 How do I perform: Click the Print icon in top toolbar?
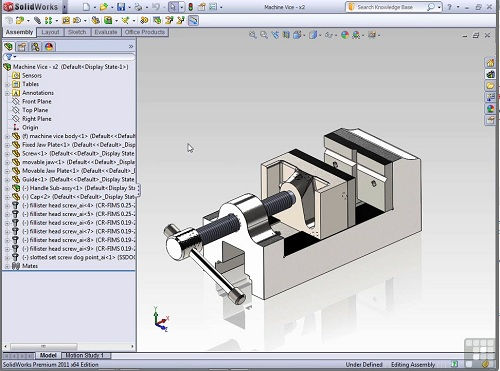tap(138, 7)
